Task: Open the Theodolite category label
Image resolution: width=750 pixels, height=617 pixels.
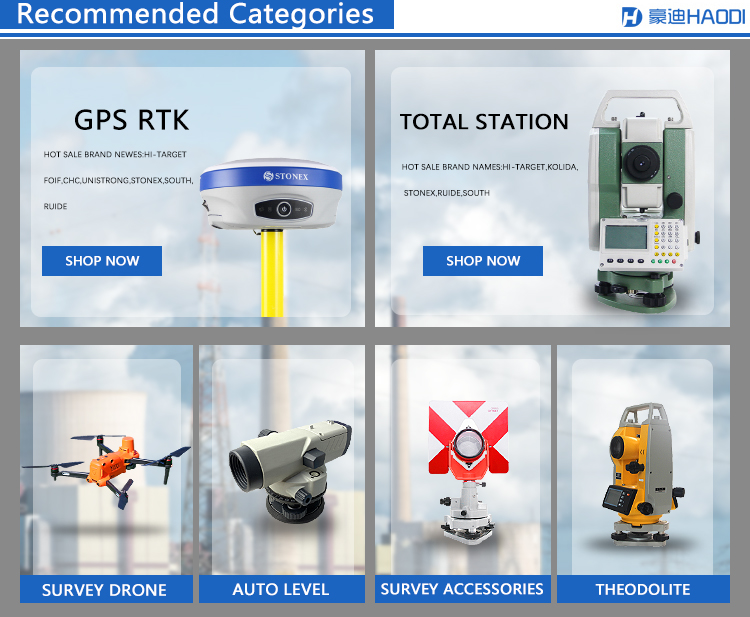Action: coord(643,589)
